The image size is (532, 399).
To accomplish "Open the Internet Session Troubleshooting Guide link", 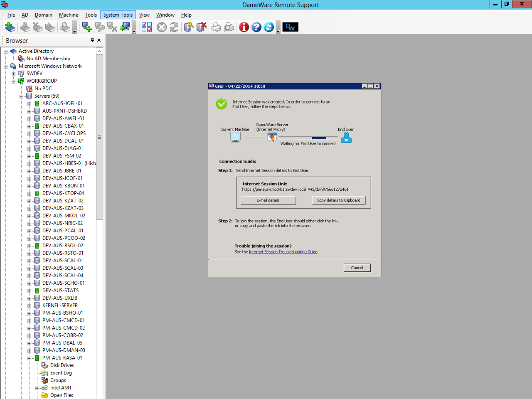I will click(x=283, y=252).
